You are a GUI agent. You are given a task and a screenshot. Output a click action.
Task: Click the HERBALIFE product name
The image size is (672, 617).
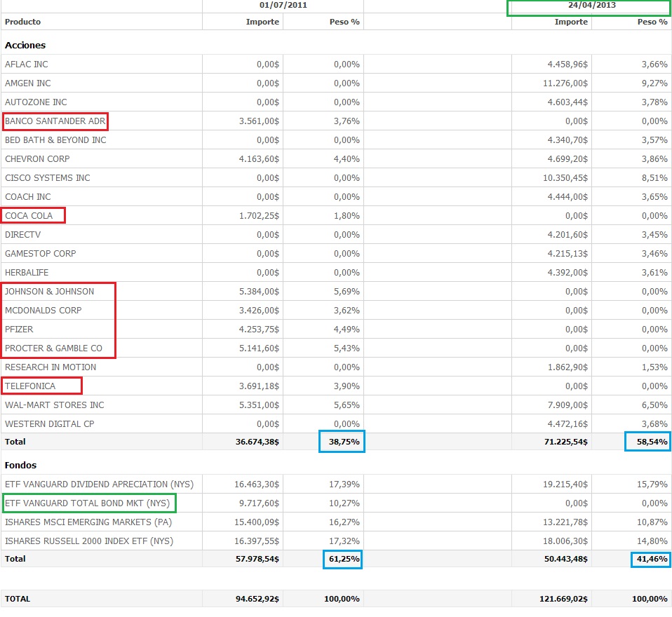27,273
